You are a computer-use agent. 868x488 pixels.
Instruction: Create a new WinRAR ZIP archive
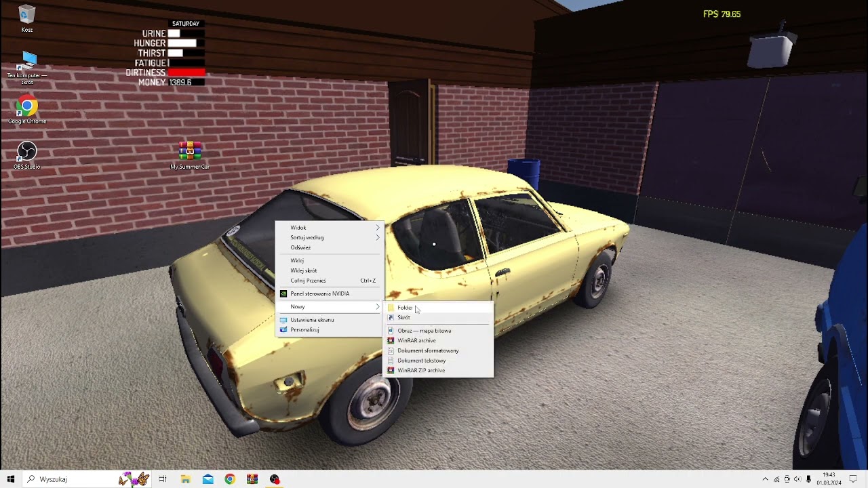point(439,370)
